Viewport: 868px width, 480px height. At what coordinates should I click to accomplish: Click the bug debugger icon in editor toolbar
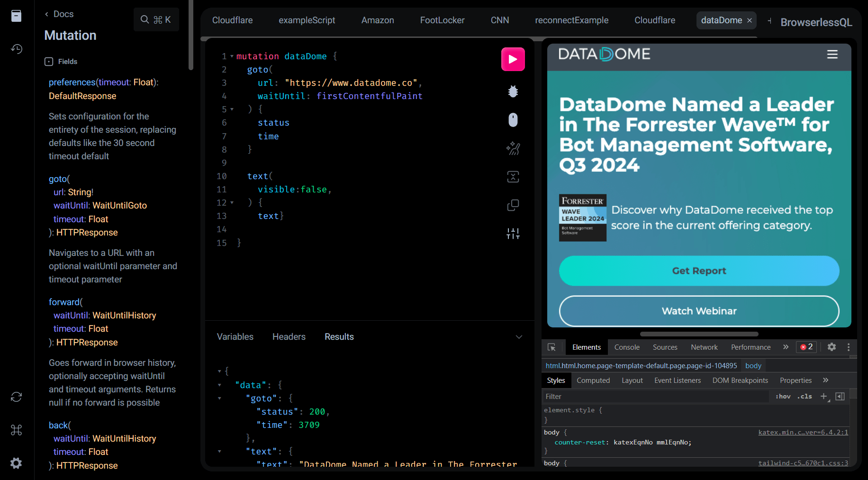pos(513,91)
